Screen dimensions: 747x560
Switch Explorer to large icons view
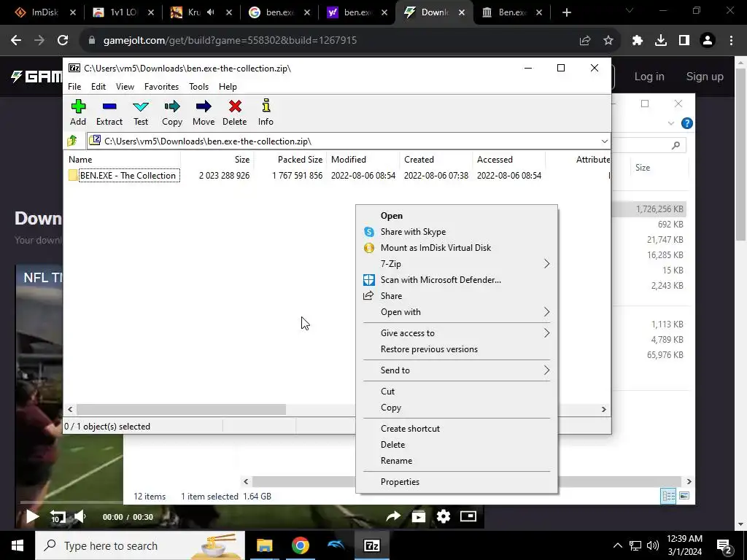684,496
